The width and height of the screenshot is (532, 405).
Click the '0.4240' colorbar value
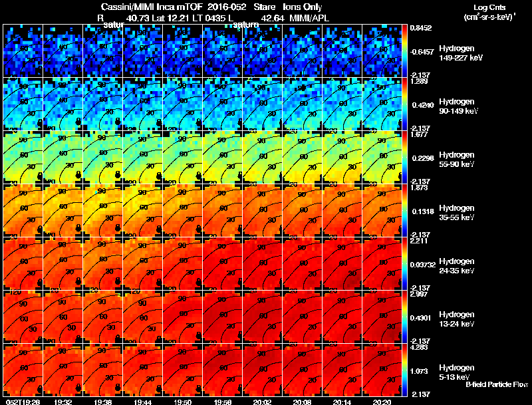click(423, 105)
